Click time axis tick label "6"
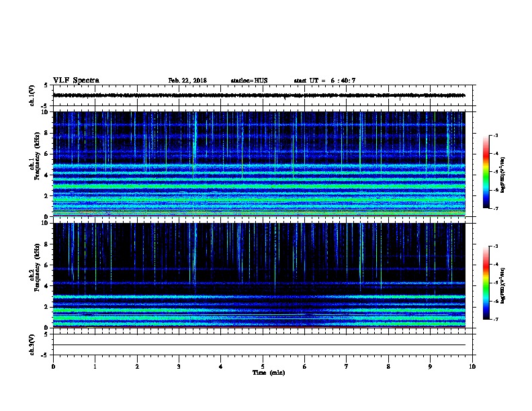Screen dimensions: 532x411 (x=305, y=367)
